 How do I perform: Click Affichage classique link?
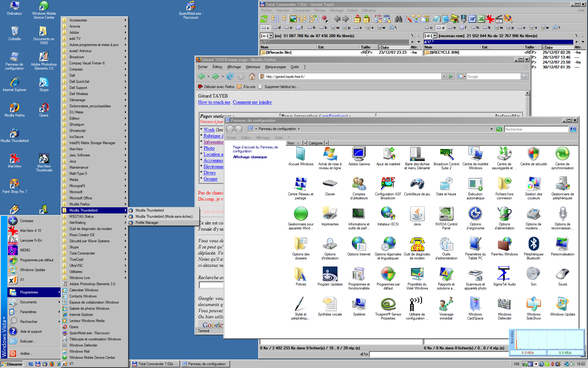pos(250,157)
